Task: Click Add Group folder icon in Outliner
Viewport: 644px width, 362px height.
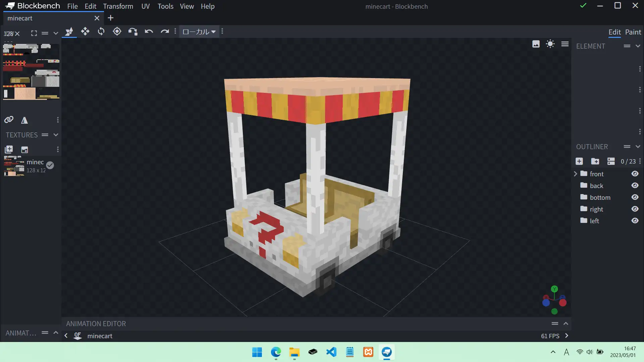Action: [x=595, y=161]
